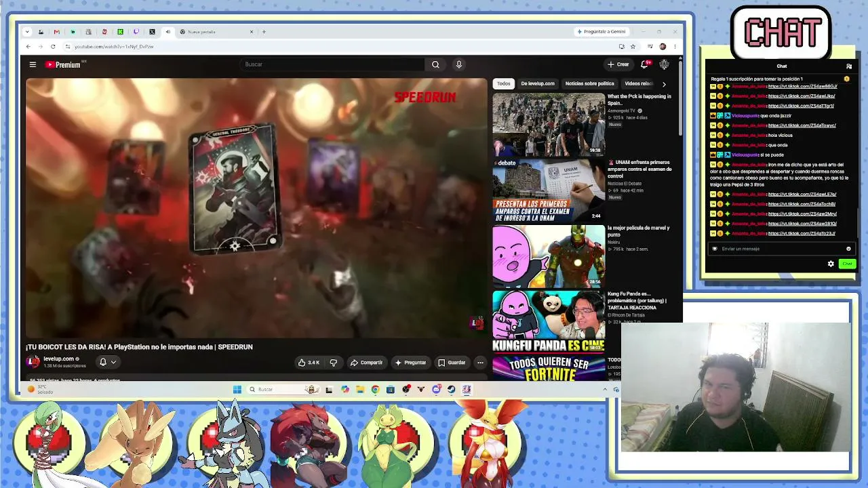Open the chat settings gear icon
Viewport: 868px width, 488px height.
tap(831, 264)
